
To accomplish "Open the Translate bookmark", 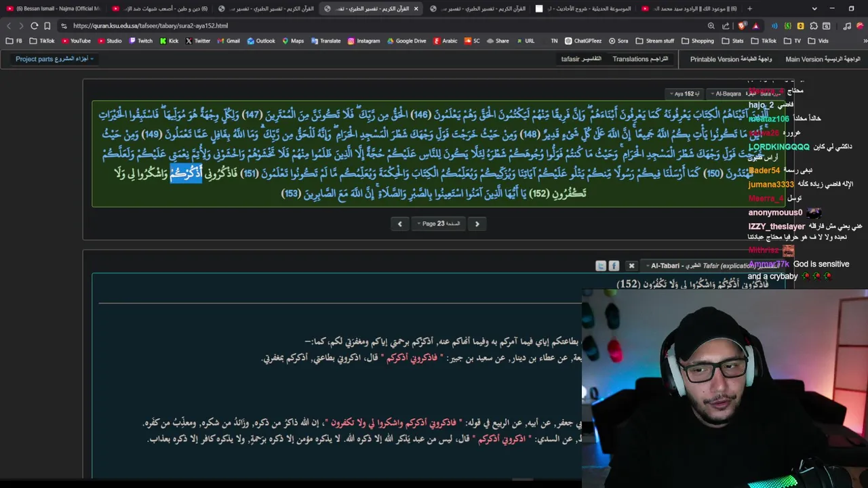I will [x=325, y=41].
